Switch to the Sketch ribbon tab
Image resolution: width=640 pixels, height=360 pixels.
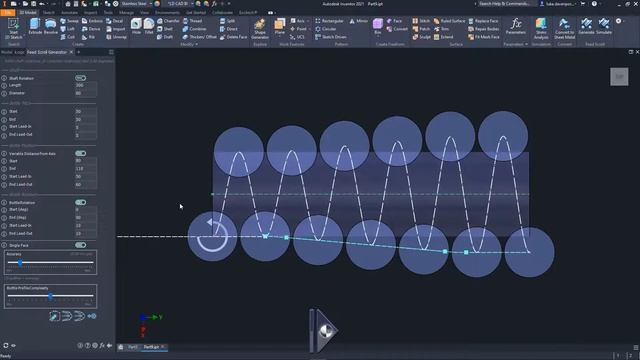click(x=49, y=13)
